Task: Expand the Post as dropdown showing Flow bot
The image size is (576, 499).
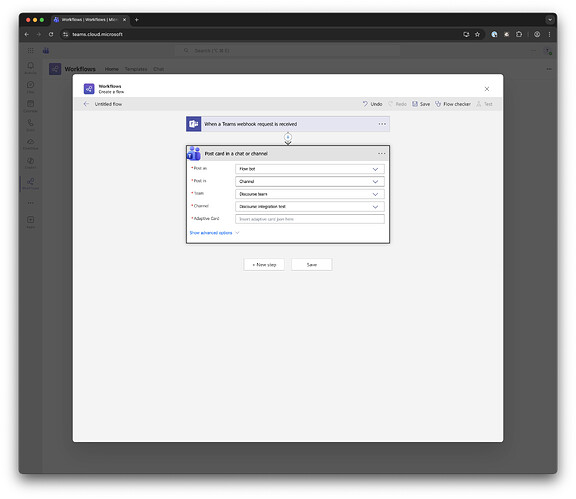Action: coord(310,169)
